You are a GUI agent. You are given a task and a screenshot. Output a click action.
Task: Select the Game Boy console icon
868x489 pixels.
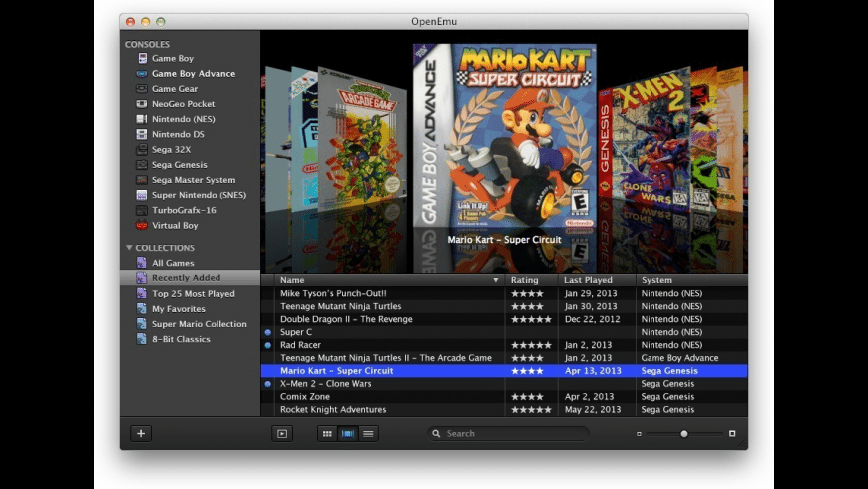tap(142, 59)
